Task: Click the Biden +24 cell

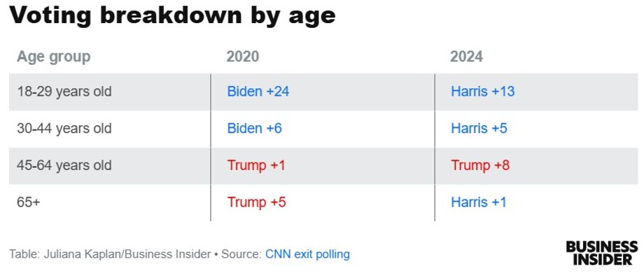Action: pyautogui.click(x=258, y=91)
